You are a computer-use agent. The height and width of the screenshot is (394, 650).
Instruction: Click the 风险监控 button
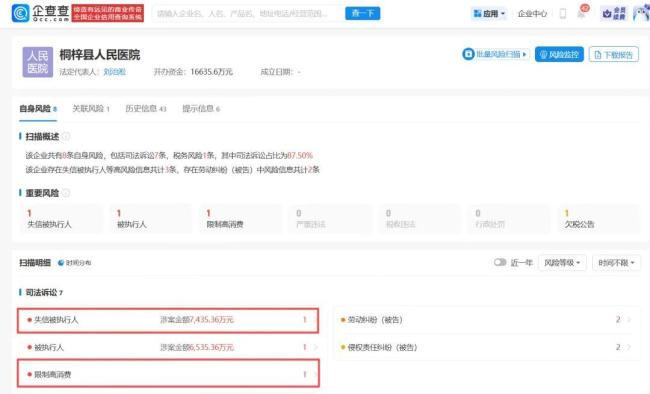click(x=559, y=54)
